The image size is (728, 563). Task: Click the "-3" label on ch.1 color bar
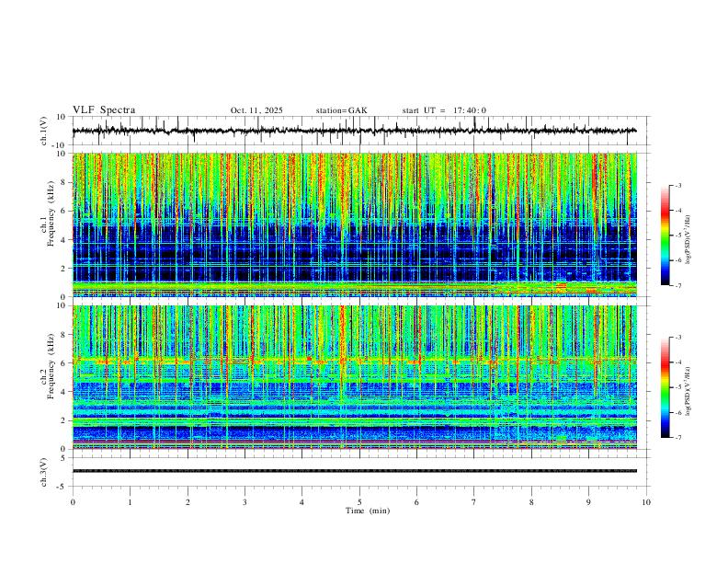678,185
